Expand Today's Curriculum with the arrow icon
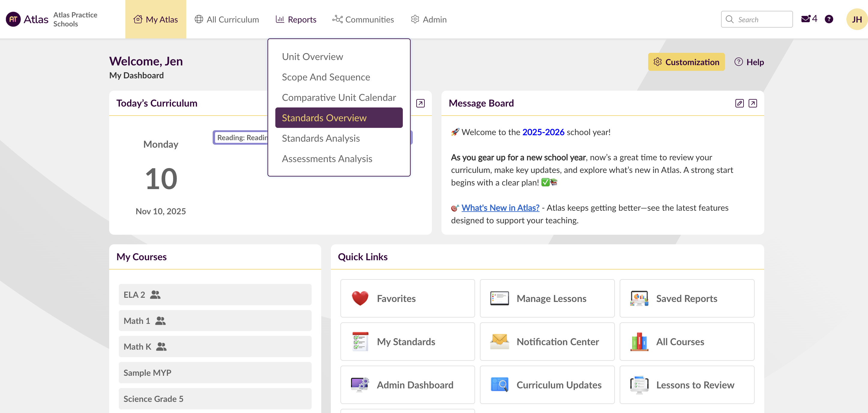Screen dimensions: 868x413 coord(420,103)
